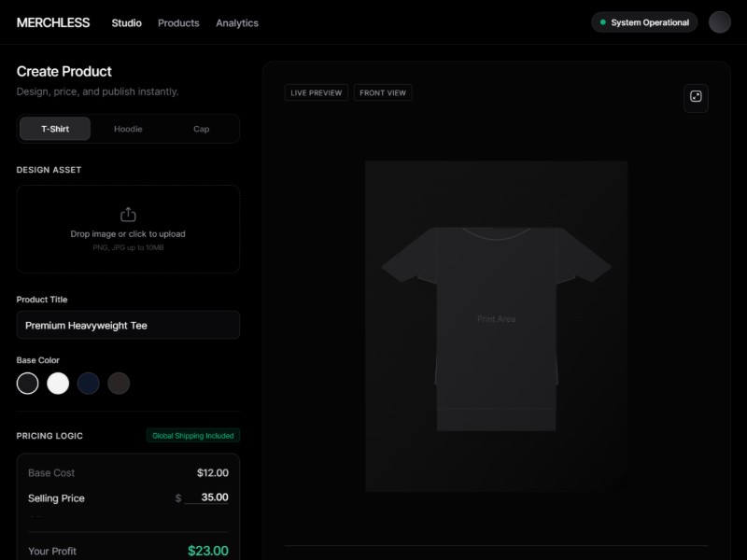Choose the black base color swatch
The image size is (747, 560).
[x=28, y=383]
